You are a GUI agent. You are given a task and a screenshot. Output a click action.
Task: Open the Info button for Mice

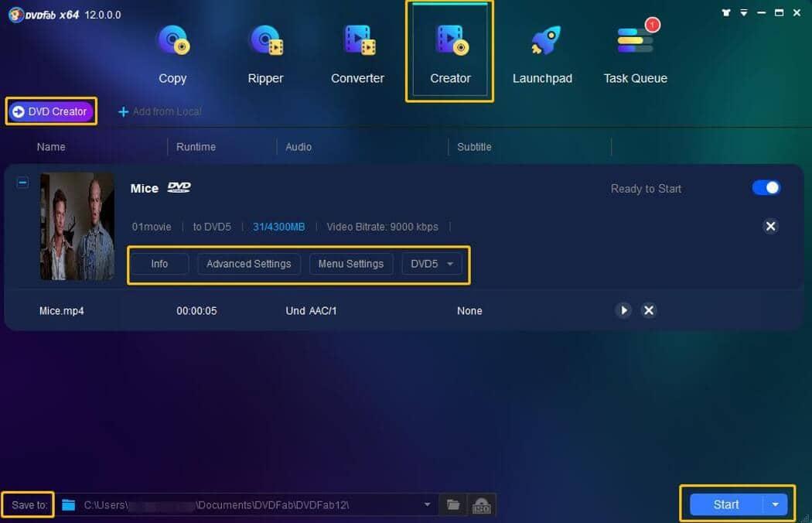[159, 264]
